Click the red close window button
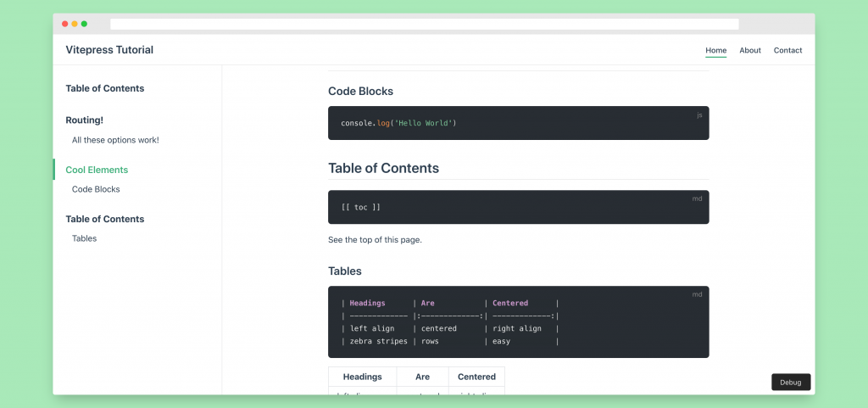The image size is (868, 408). pos(65,24)
